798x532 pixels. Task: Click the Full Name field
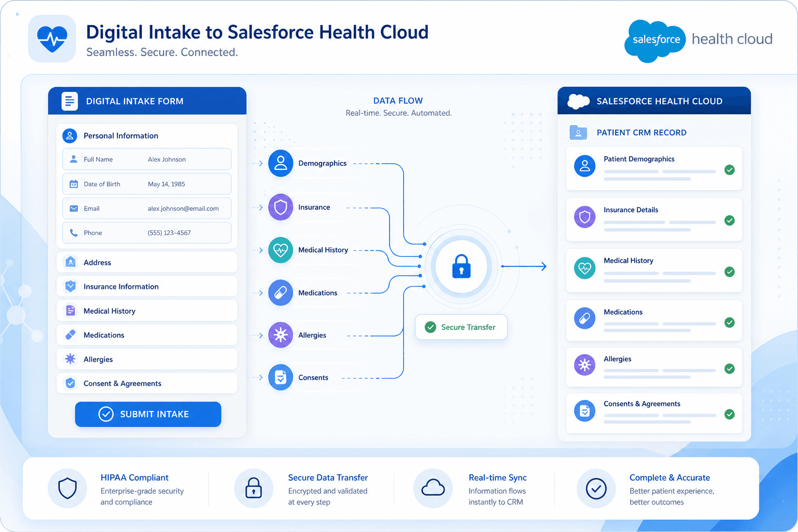coord(147,159)
